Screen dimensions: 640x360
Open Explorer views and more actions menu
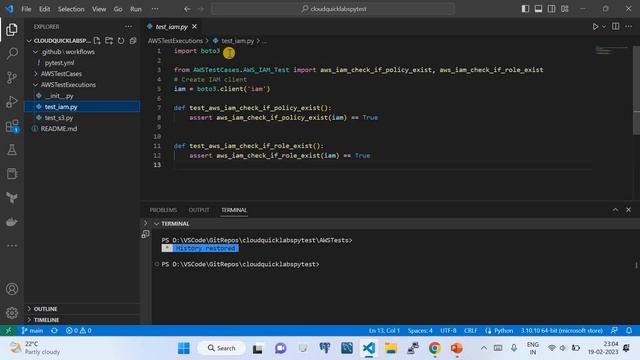pyautogui.click(x=129, y=27)
